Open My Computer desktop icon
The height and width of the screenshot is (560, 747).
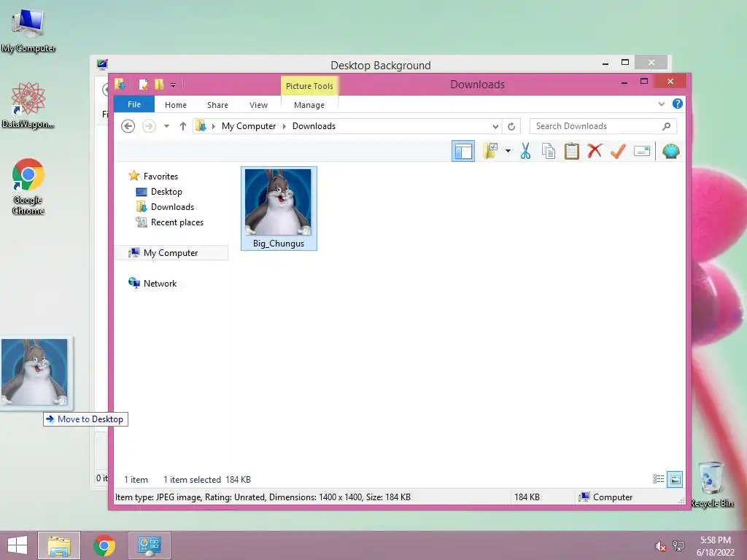point(28,31)
